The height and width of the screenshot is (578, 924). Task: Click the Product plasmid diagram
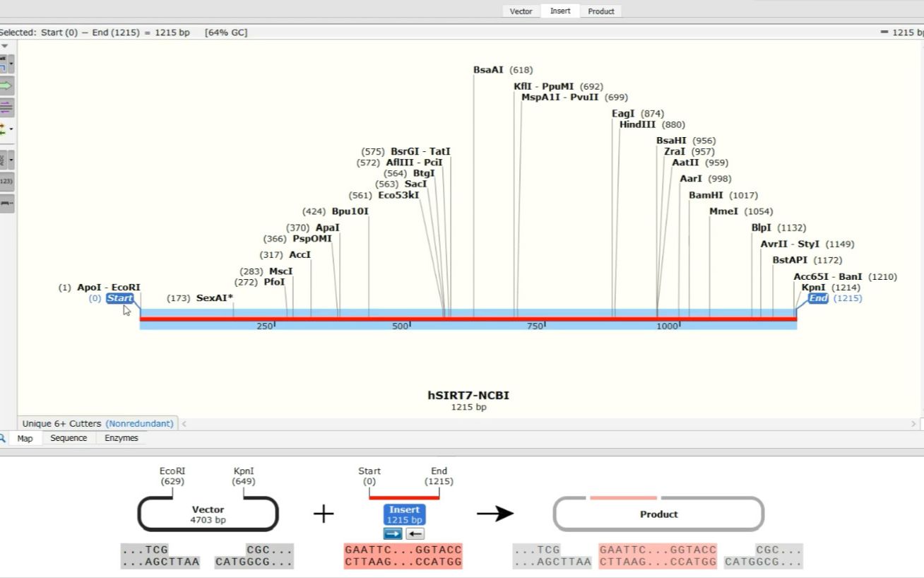click(658, 514)
